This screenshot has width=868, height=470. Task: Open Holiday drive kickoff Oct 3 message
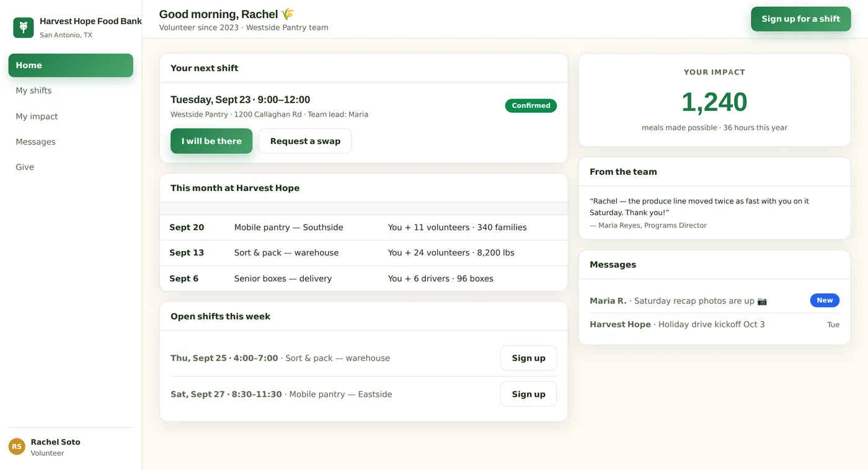(x=714, y=324)
